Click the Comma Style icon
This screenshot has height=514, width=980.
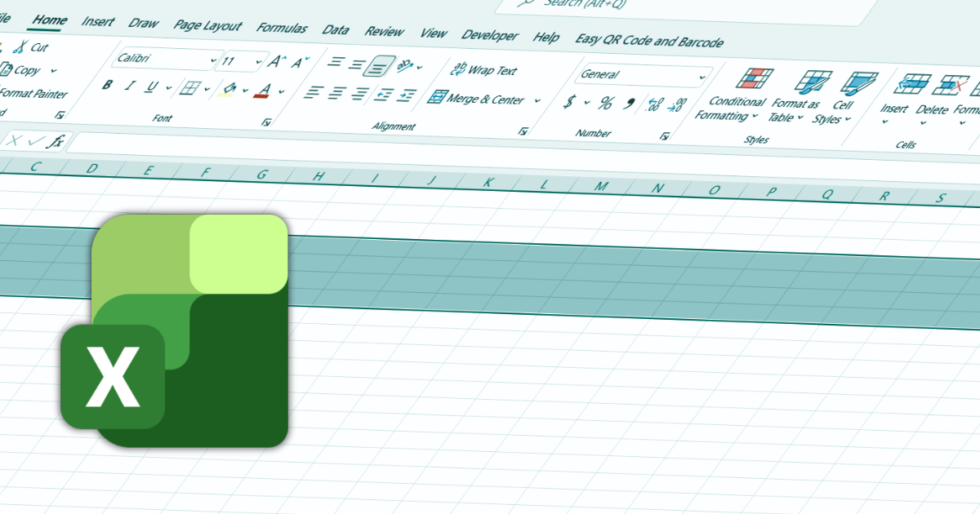630,104
